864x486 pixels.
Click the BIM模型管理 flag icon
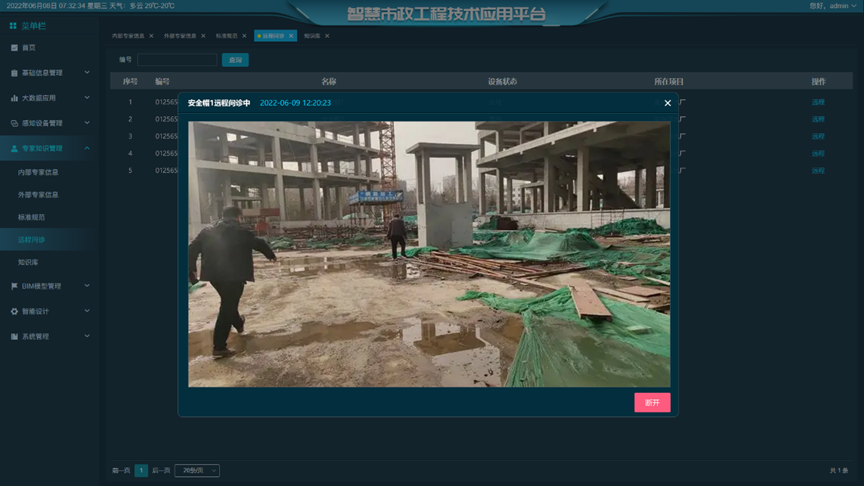(x=14, y=286)
